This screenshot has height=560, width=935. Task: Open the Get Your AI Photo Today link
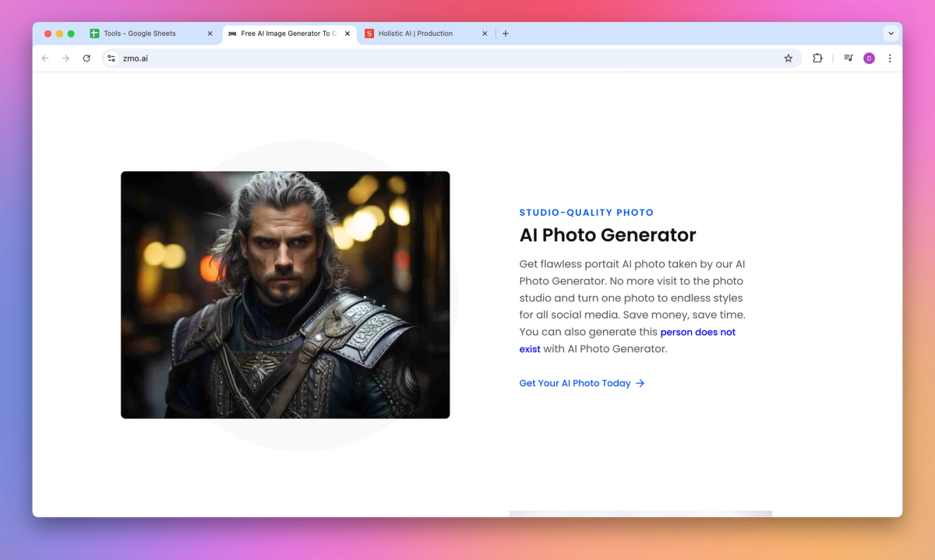[x=582, y=383]
